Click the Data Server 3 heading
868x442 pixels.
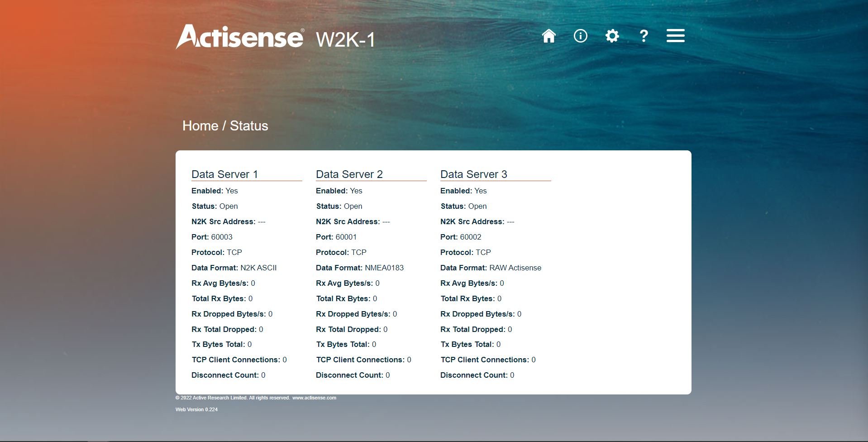tap(473, 174)
